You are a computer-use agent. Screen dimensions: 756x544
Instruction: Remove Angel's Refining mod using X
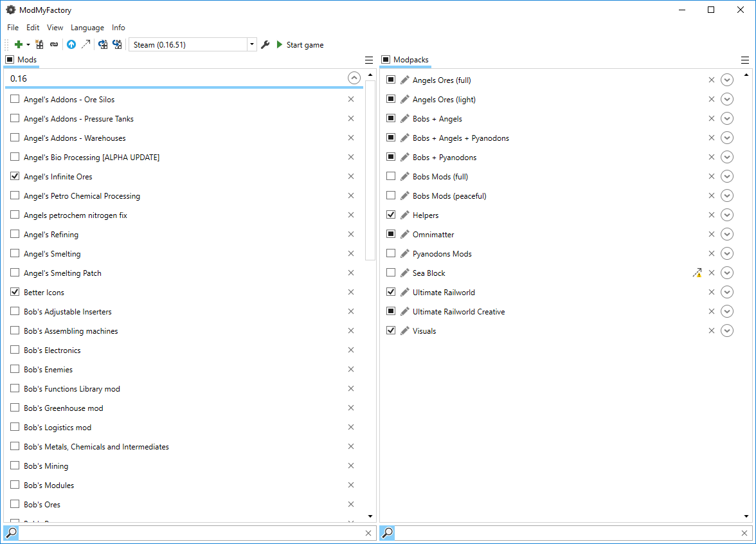click(351, 234)
